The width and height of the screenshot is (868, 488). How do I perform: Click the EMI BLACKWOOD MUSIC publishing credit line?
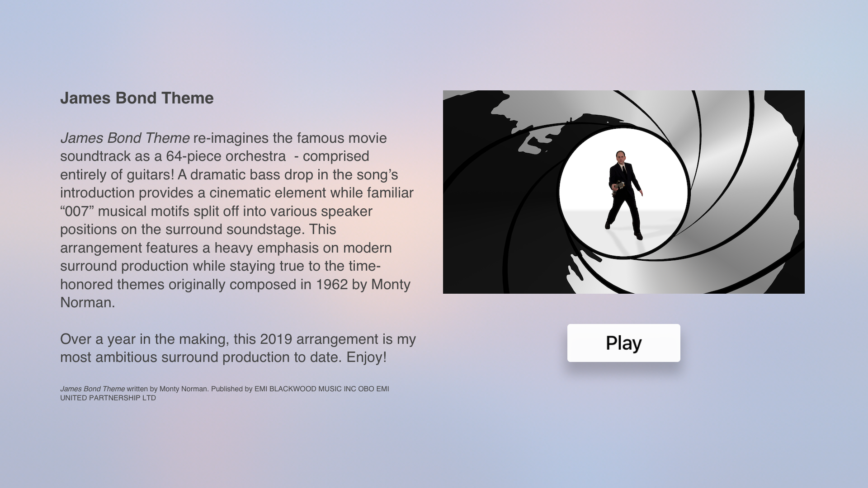225,393
